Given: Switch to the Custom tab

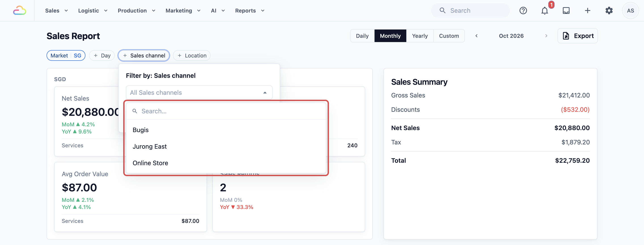Looking at the screenshot, I should pyautogui.click(x=449, y=36).
